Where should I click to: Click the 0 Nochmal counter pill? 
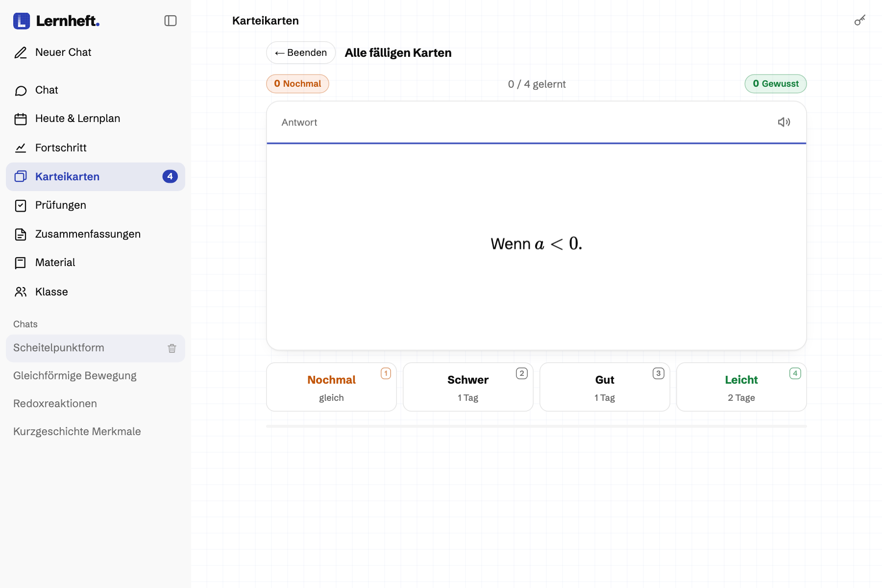[297, 84]
